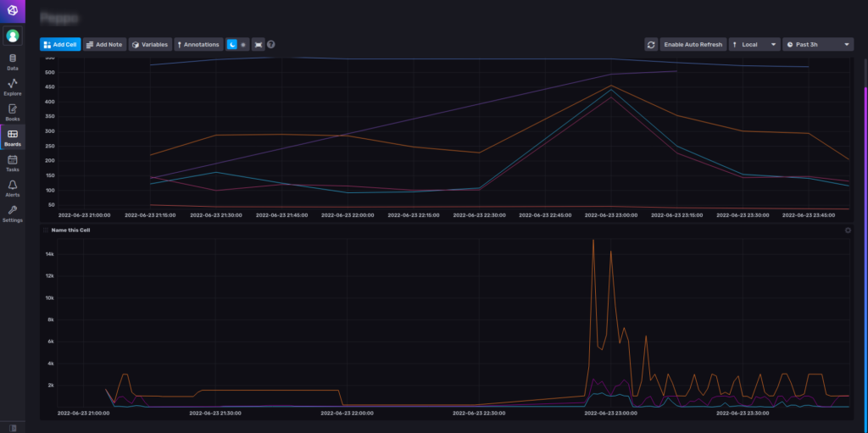Click the 'Name this Cell' title
The image size is (868, 433).
71,230
